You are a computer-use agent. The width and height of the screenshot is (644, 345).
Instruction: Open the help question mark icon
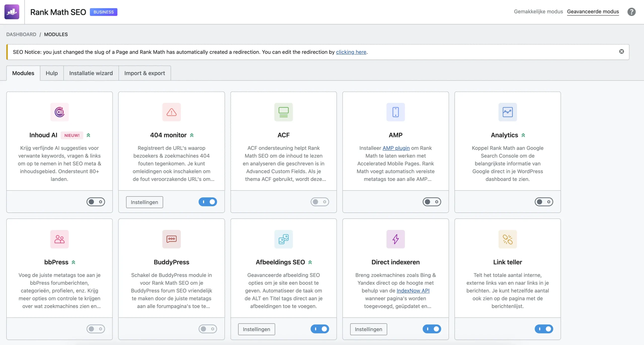631,12
